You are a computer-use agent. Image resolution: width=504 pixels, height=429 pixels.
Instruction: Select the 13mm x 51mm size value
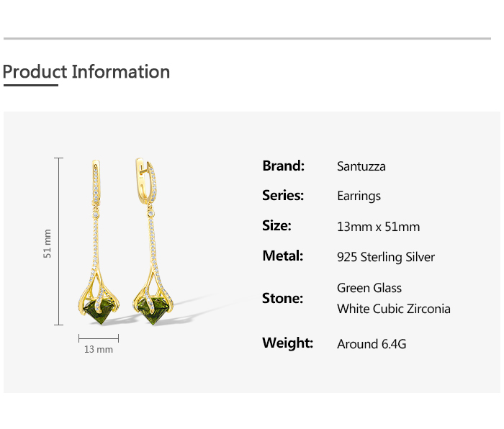pyautogui.click(x=378, y=227)
